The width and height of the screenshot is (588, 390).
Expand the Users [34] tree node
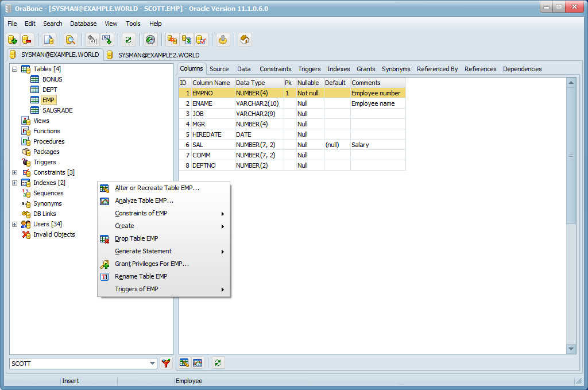pyautogui.click(x=14, y=224)
